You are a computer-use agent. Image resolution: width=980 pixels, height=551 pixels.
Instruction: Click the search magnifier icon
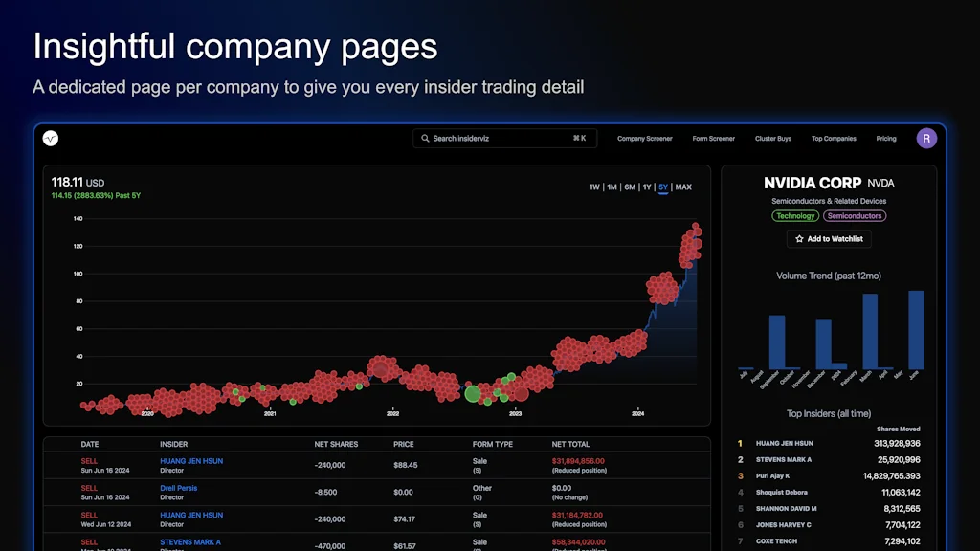(x=425, y=138)
